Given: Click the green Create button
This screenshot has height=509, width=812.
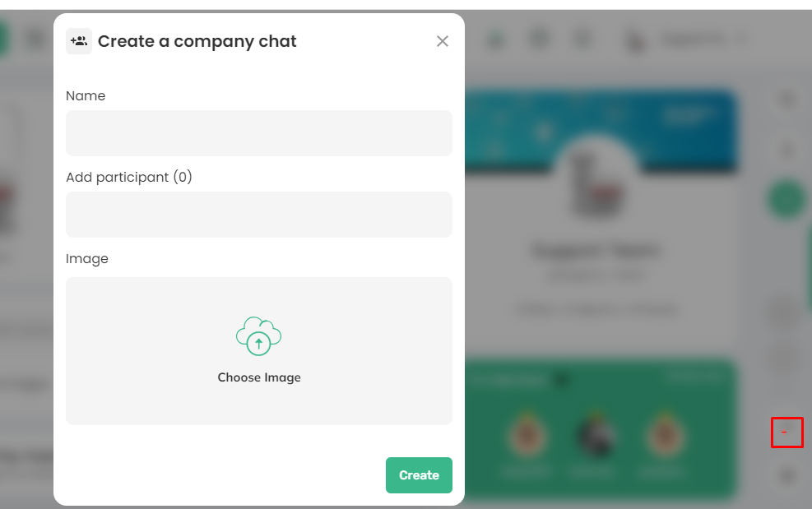Looking at the screenshot, I should (x=419, y=475).
